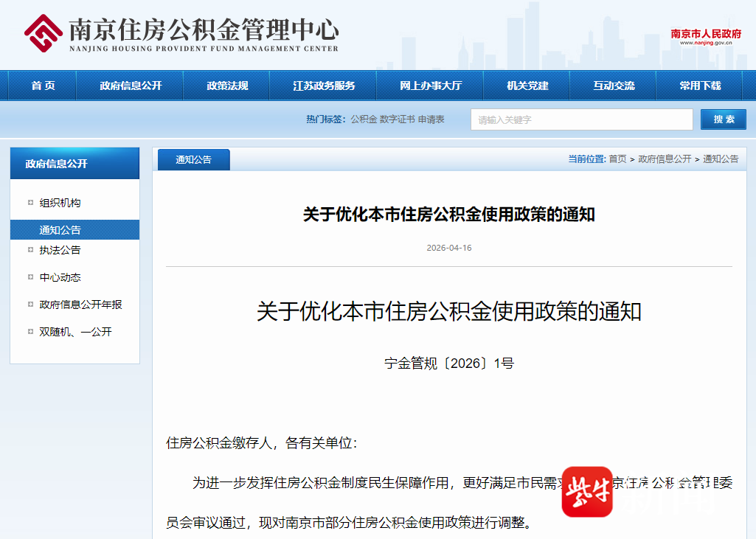Viewport: 756px width, 539px height.
Task: Select 通知公告 in the left sidebar
Action: tap(60, 230)
